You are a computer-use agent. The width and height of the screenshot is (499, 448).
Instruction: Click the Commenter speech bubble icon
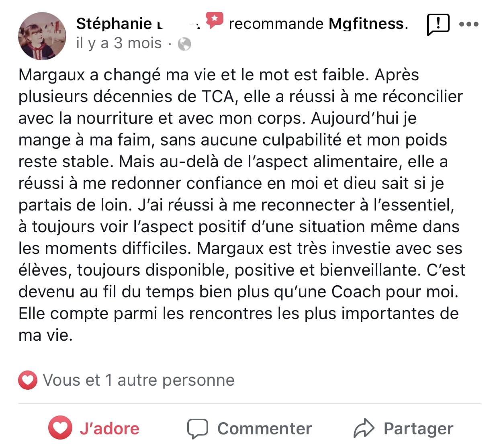(x=198, y=429)
